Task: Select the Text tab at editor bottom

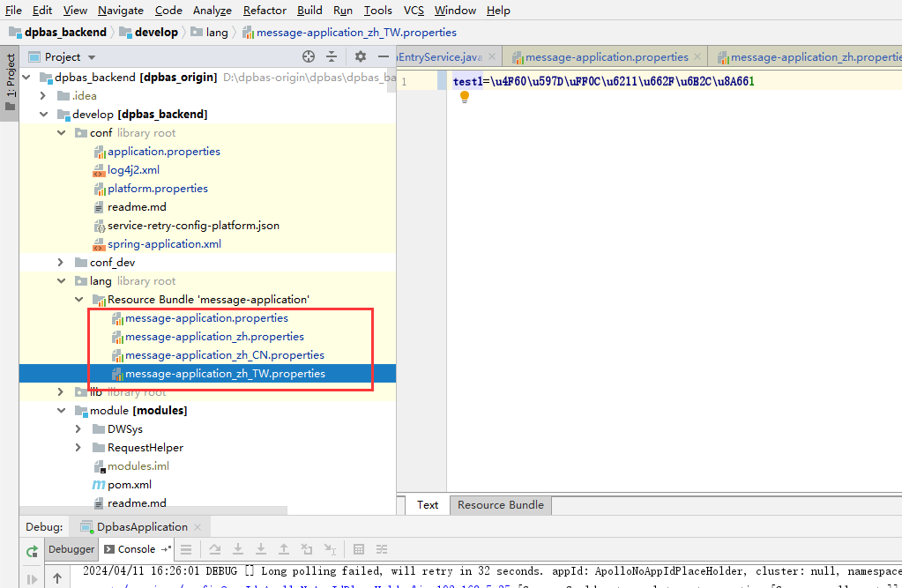Action: pos(428,504)
